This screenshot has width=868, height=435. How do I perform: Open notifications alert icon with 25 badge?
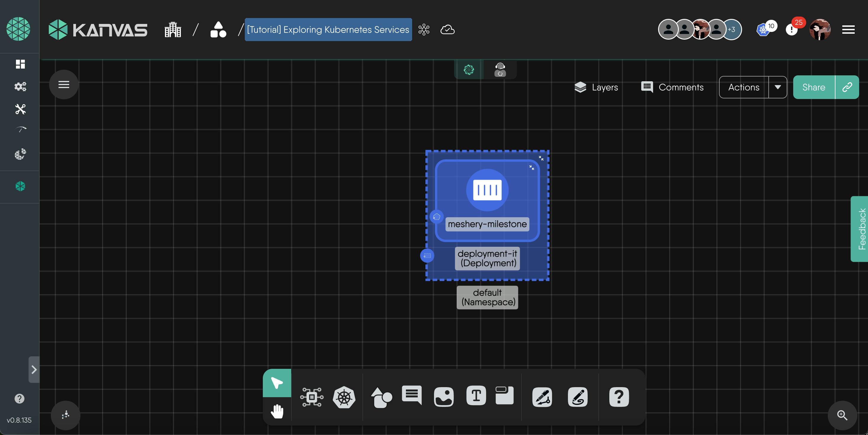[x=791, y=30]
